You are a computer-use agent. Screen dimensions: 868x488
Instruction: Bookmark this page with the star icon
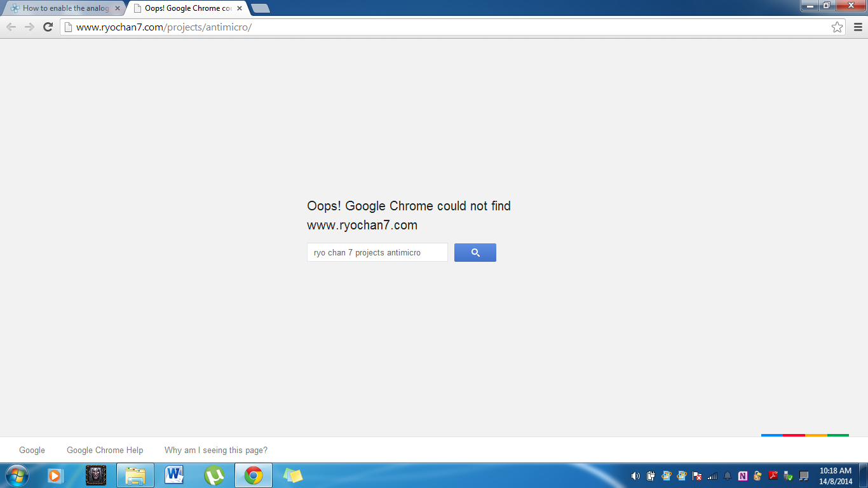(x=837, y=27)
